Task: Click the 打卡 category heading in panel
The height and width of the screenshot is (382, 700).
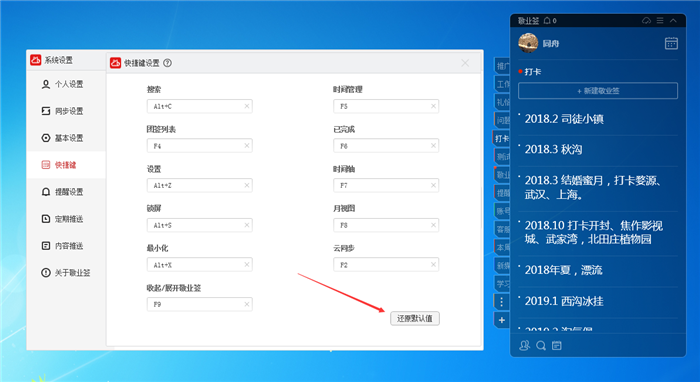Action: point(533,71)
